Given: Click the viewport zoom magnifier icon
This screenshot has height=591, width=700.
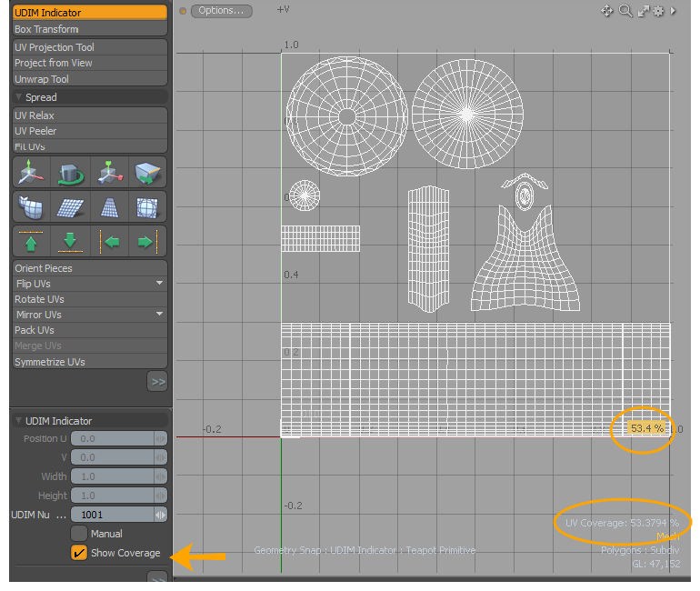Looking at the screenshot, I should 625,11.
